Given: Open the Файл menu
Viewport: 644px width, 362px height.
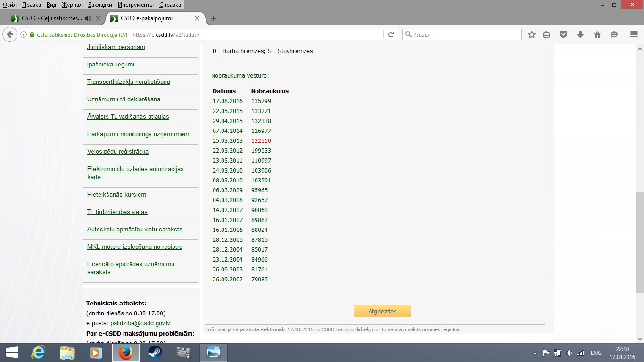Looking at the screenshot, I should [x=9, y=4].
